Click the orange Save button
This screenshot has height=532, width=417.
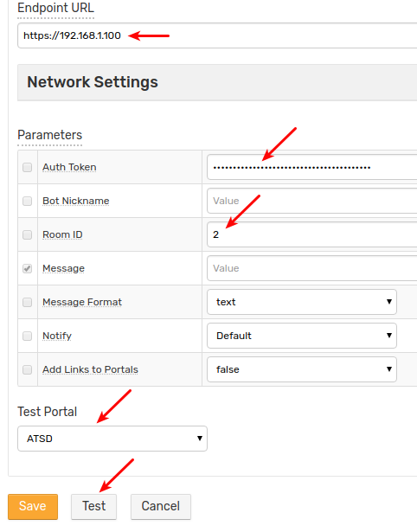pyautogui.click(x=33, y=507)
